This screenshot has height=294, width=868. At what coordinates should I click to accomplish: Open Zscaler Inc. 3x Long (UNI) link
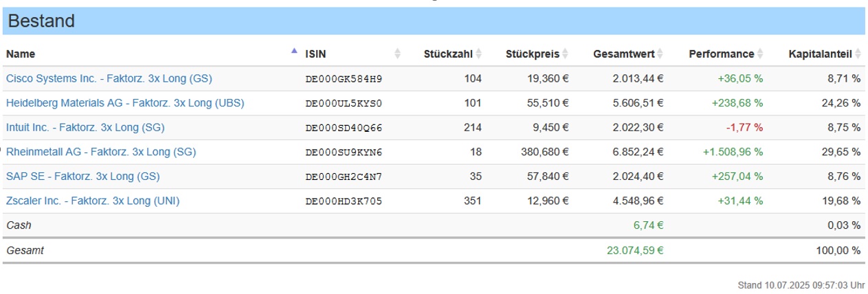(x=93, y=201)
